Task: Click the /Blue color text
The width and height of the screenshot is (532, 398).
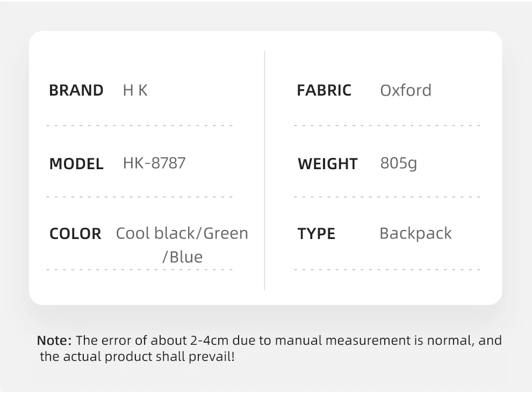Action: tap(182, 257)
